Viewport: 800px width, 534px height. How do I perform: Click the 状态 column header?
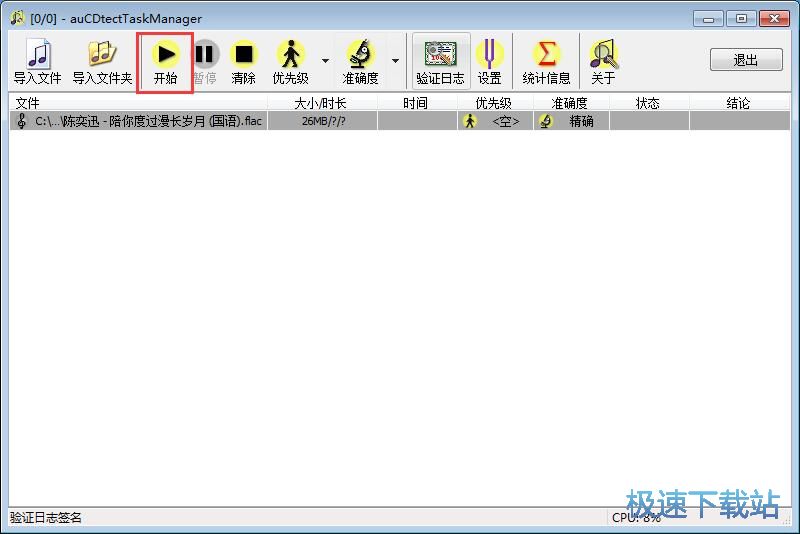pos(648,103)
